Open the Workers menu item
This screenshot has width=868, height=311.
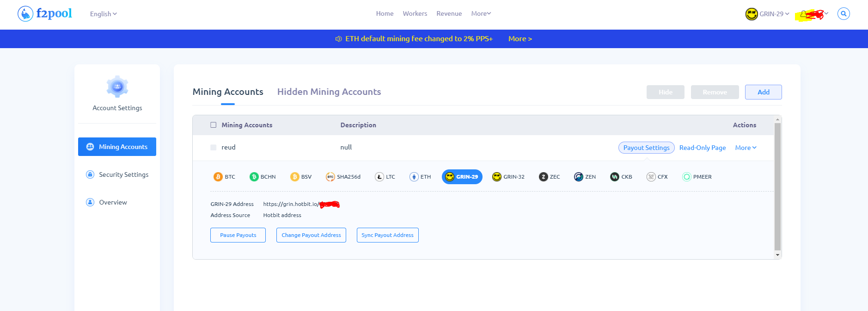point(415,13)
